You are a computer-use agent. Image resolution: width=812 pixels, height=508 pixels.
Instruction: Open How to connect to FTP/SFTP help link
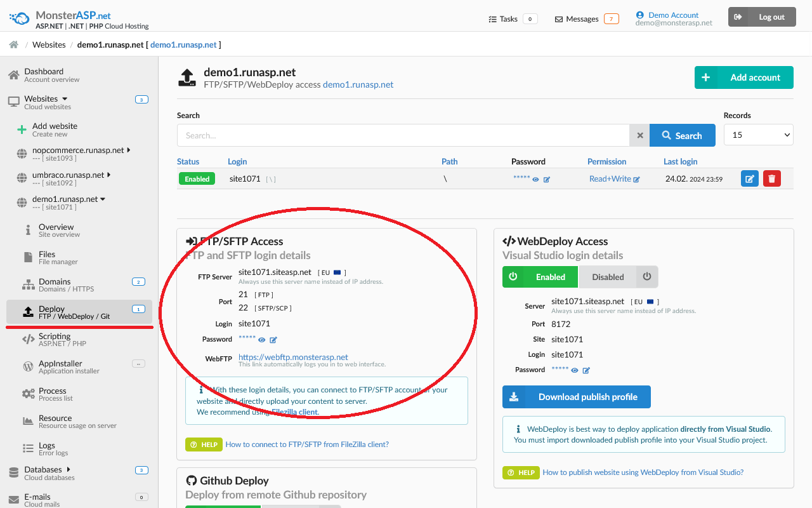tap(307, 444)
